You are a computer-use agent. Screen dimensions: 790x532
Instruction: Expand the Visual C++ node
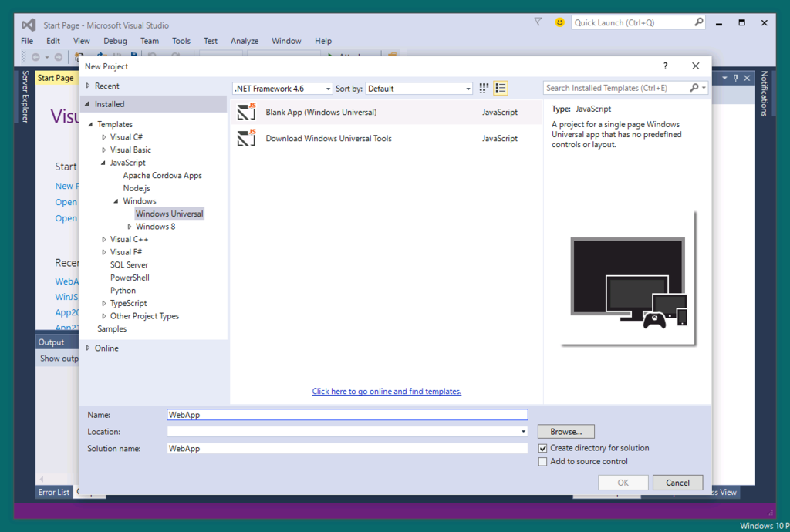tap(104, 239)
